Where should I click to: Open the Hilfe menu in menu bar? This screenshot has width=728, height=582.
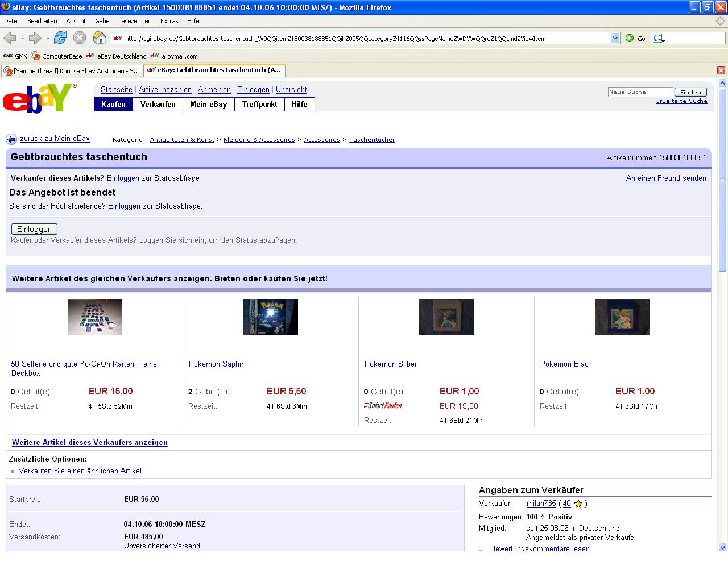click(193, 21)
